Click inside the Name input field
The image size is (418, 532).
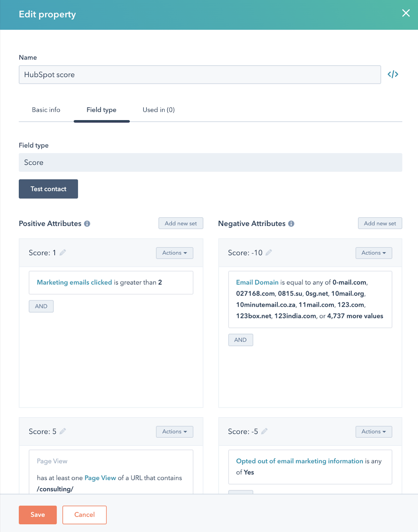click(x=200, y=74)
